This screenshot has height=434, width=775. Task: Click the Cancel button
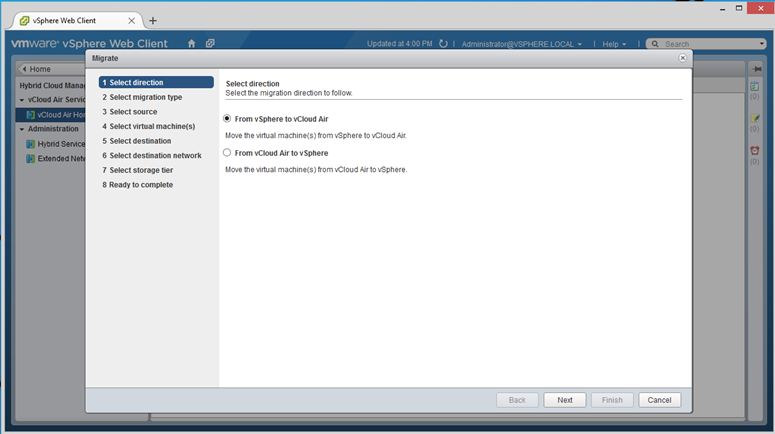[659, 400]
